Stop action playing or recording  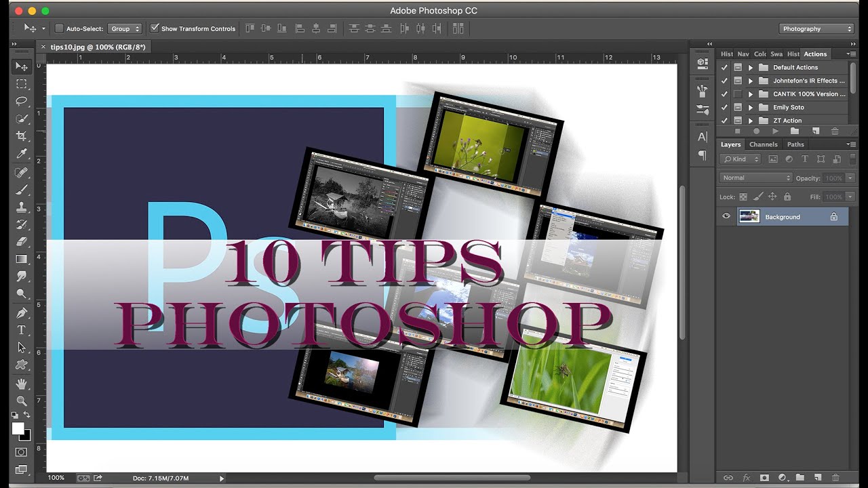point(738,131)
